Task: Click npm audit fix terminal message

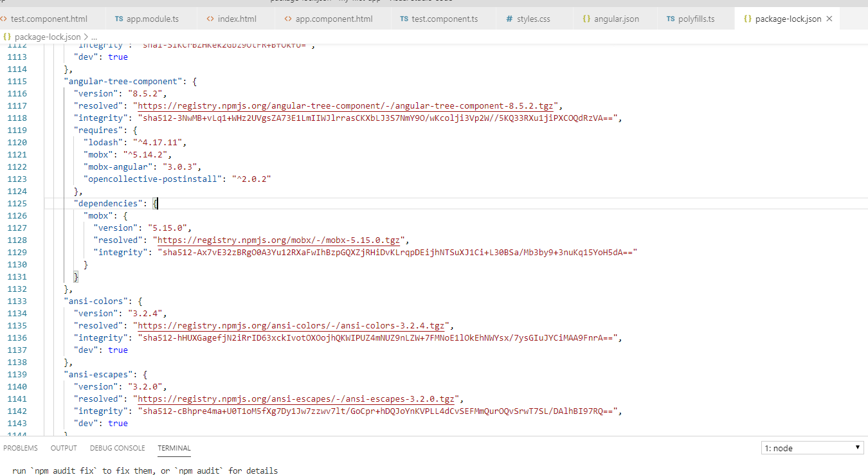Action: pyautogui.click(x=145, y=471)
